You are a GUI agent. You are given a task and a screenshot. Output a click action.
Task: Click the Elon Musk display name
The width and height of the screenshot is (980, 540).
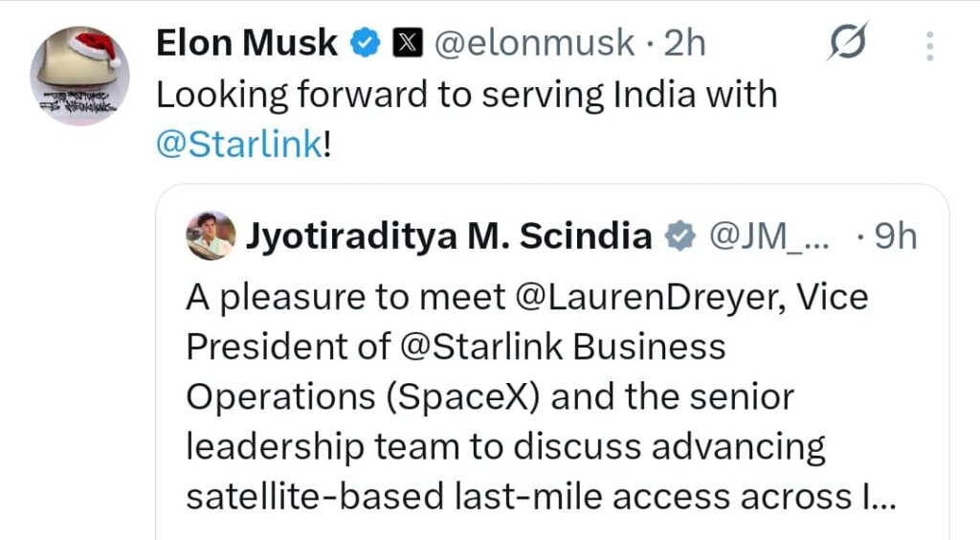click(x=246, y=43)
